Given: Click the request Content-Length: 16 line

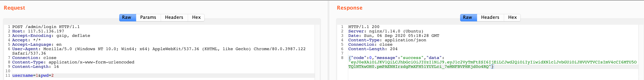Looking at the screenshot, I should pos(35,67).
